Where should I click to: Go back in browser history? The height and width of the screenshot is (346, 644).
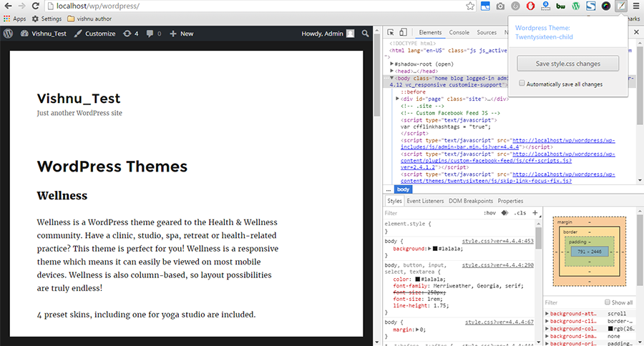click(8, 6)
